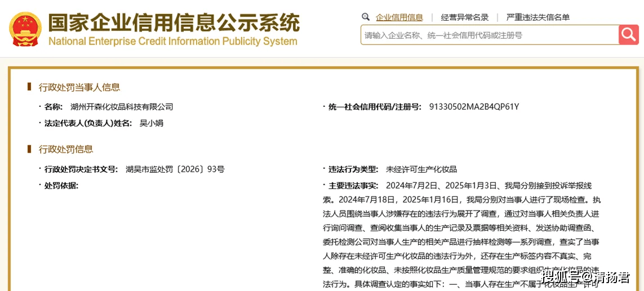The width and height of the screenshot is (644, 291).
Task: Click the 法定代表人(负责人)姓名 label
Action: click(88, 123)
